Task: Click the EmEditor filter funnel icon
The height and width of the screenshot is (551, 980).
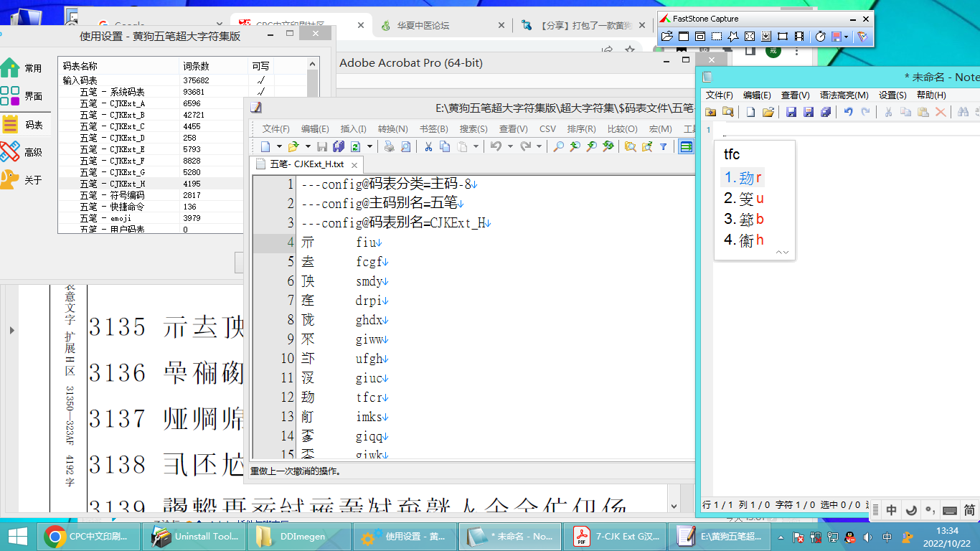Action: [664, 146]
